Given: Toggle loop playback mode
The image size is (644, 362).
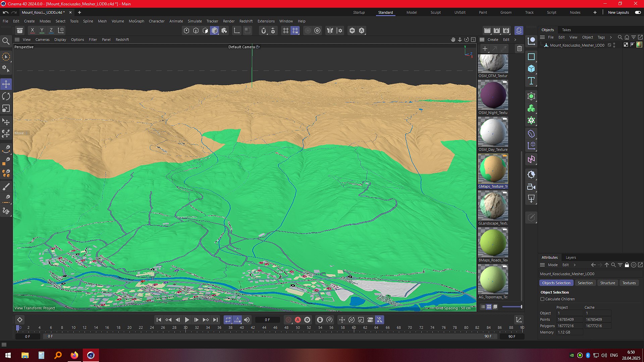Looking at the screenshot, I should tap(228, 320).
